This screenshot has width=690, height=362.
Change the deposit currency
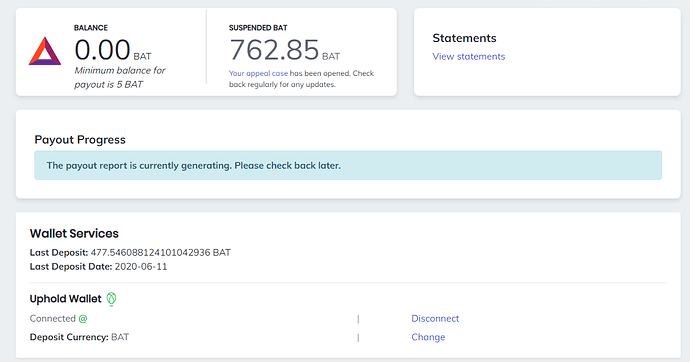point(428,337)
